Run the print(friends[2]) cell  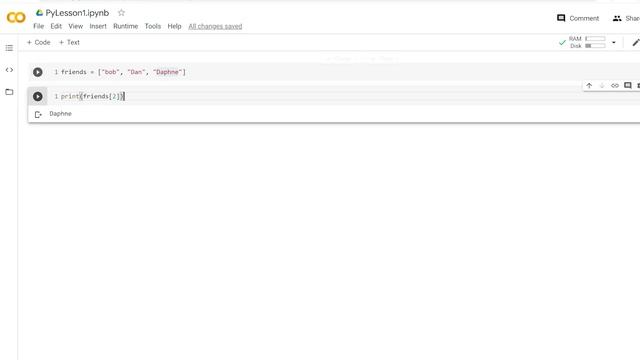tap(38, 97)
